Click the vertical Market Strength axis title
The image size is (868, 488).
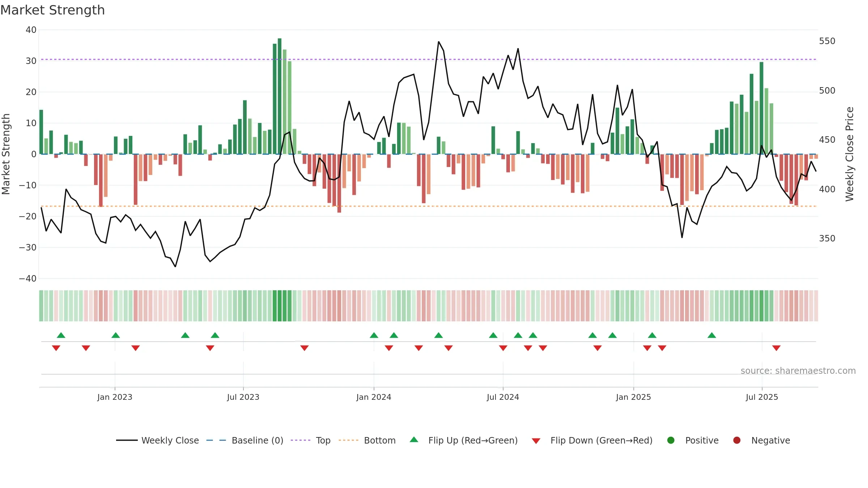(x=6, y=154)
